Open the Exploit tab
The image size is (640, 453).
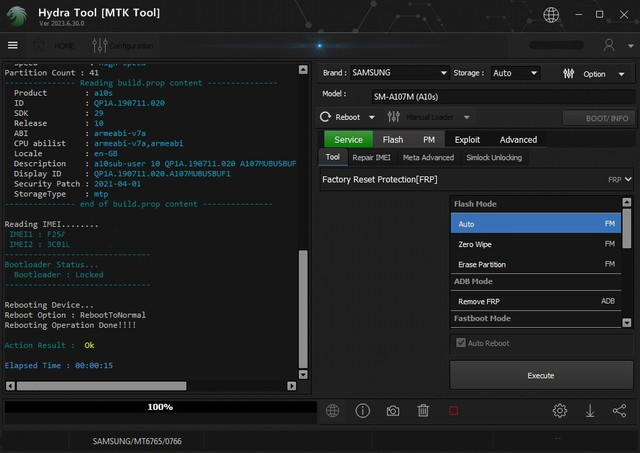point(467,140)
